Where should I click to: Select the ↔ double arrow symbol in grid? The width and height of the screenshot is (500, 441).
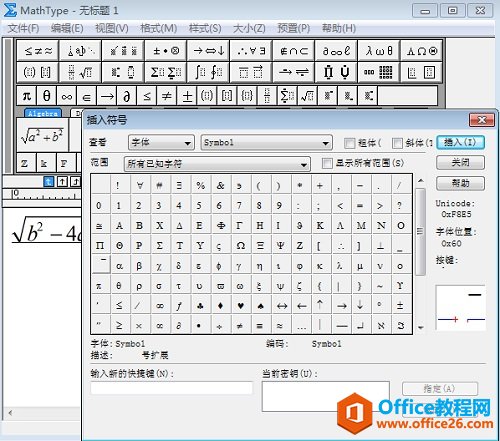(282, 306)
